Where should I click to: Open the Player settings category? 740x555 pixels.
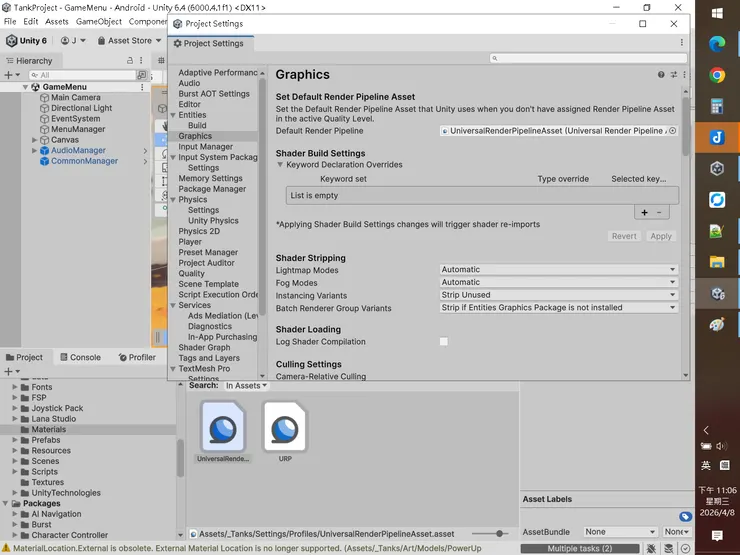click(190, 242)
